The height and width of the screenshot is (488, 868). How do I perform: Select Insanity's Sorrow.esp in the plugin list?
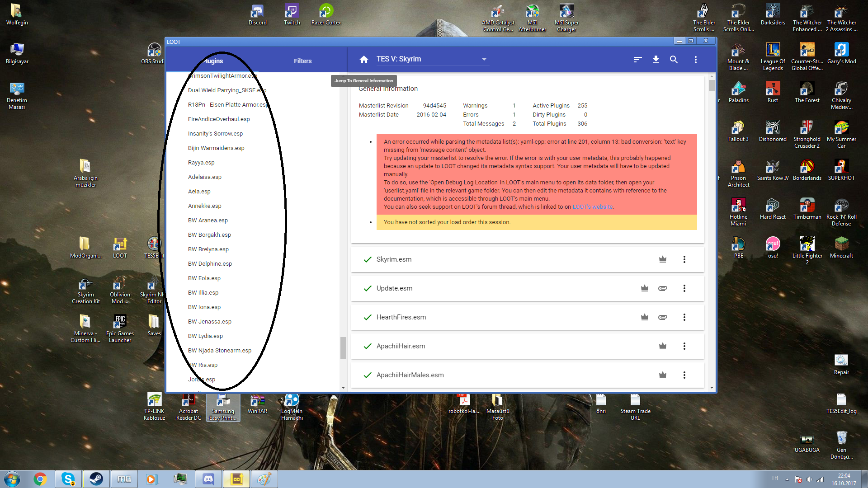(x=215, y=134)
